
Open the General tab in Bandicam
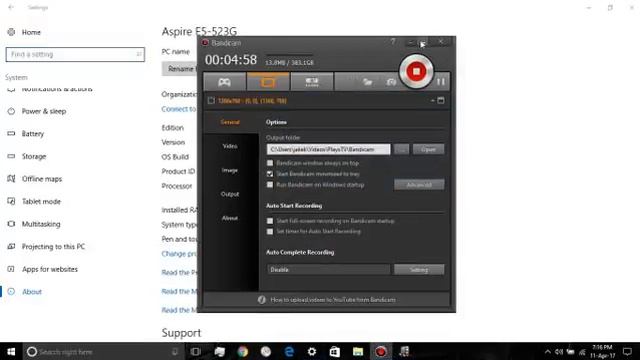pyautogui.click(x=230, y=122)
